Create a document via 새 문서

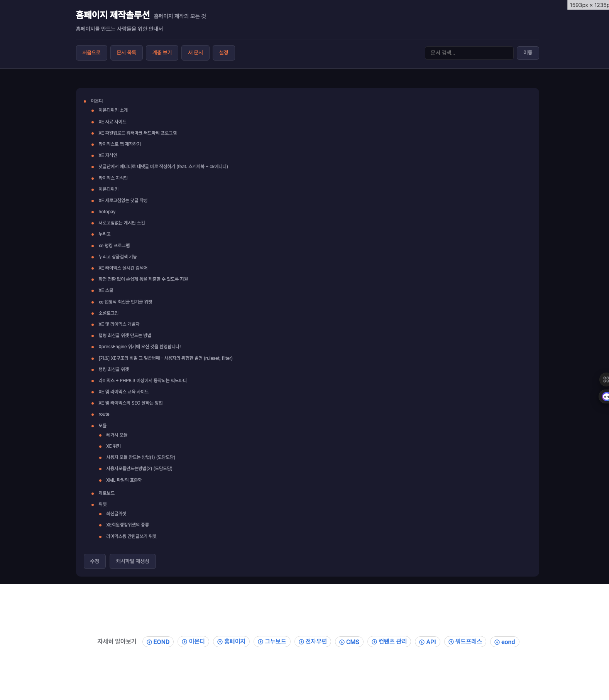pos(195,53)
